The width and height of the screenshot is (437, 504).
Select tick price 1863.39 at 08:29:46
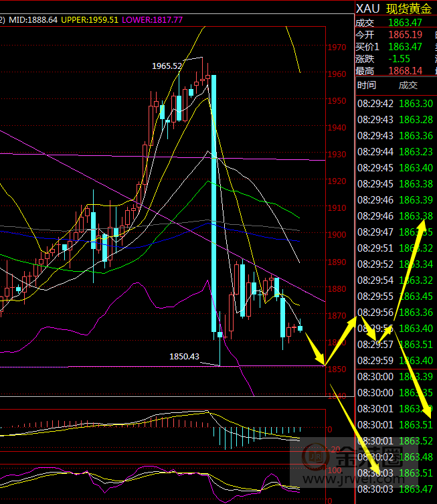416,200
